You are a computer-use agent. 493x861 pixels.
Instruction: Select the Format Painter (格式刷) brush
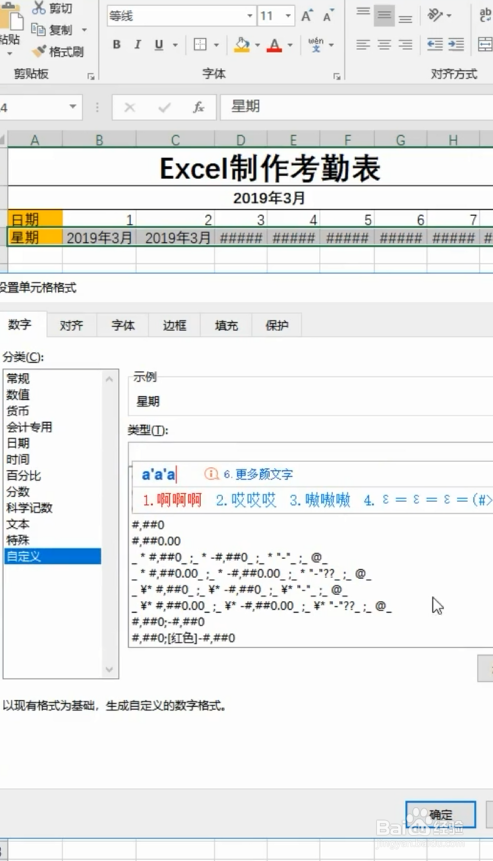pos(38,51)
